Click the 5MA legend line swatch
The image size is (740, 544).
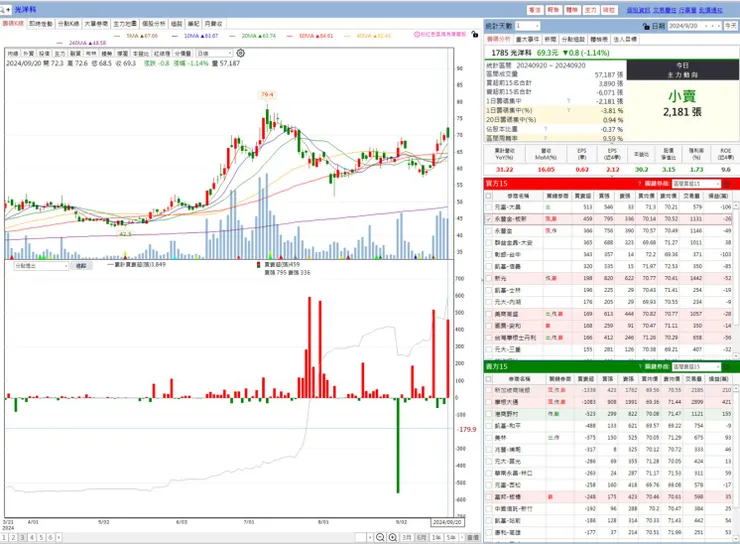point(117,36)
